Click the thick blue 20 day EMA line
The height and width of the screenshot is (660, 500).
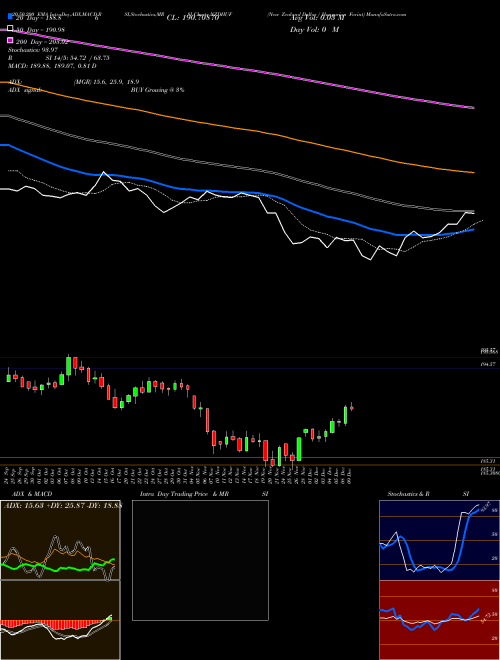(x=236, y=193)
